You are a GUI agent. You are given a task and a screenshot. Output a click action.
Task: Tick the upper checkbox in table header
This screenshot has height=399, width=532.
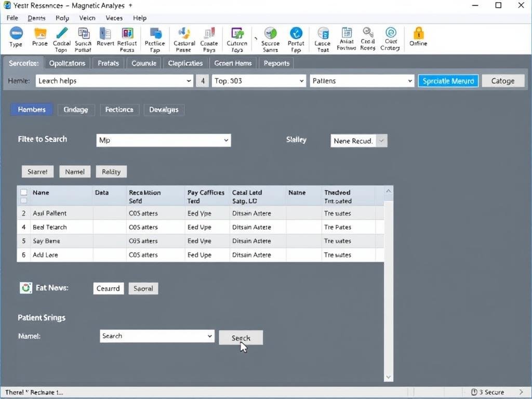point(23,192)
